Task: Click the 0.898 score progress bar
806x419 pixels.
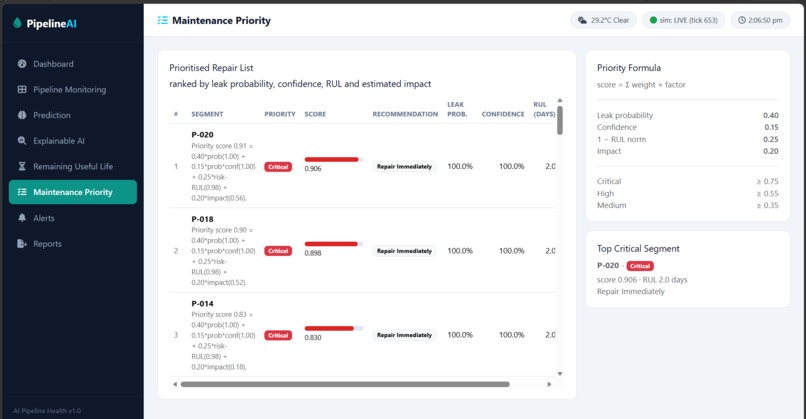Action: [x=334, y=244]
